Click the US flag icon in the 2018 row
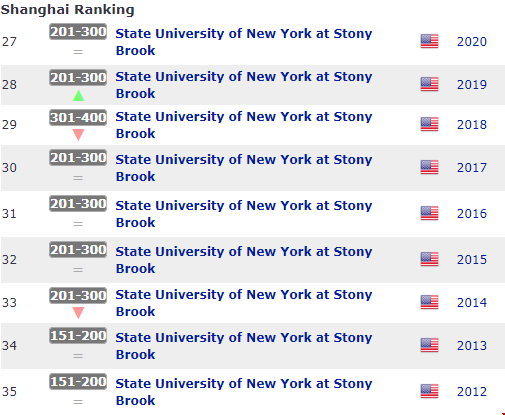The image size is (505, 415). [x=429, y=124]
